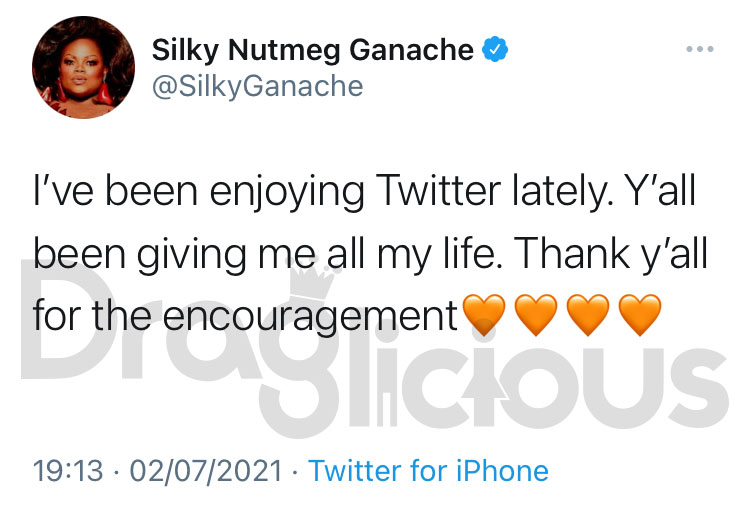Open Silky Nutmeg Ganache's profile picture

click(x=83, y=67)
